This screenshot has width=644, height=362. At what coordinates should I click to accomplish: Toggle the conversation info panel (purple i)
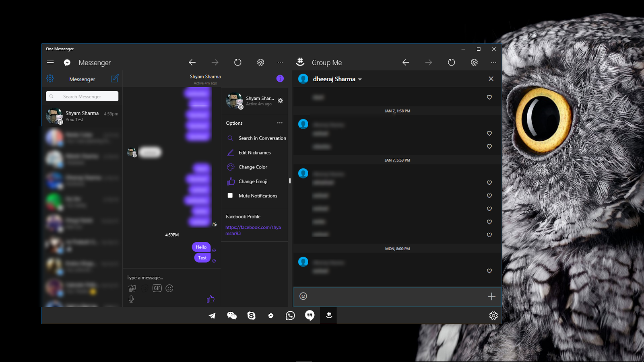click(280, 78)
